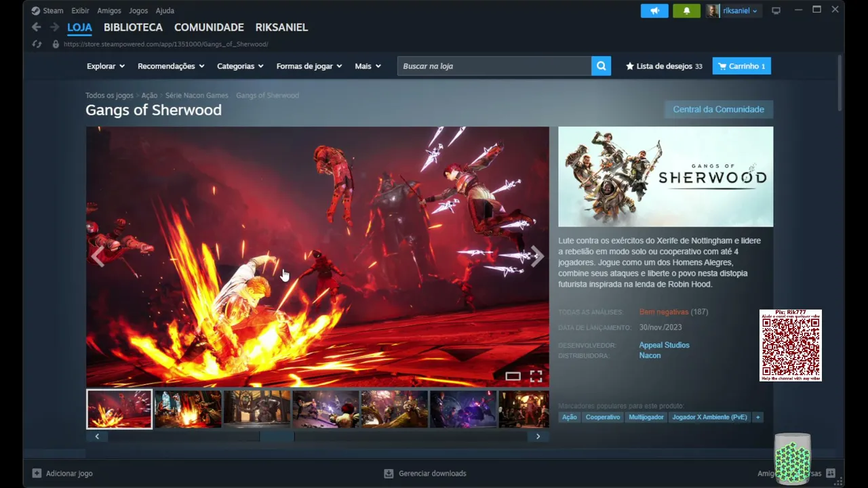The image size is (868, 488).
Task: Open the announcements megaphone button
Action: (654, 11)
